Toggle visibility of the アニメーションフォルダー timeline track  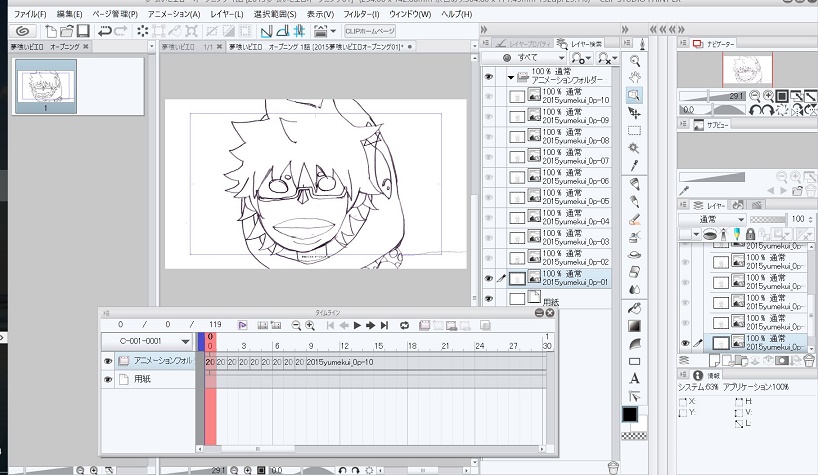109,360
